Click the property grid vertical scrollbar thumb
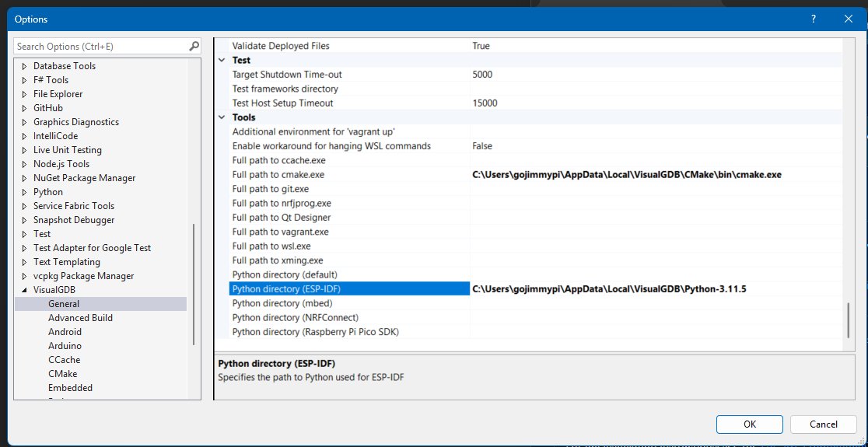 click(848, 320)
